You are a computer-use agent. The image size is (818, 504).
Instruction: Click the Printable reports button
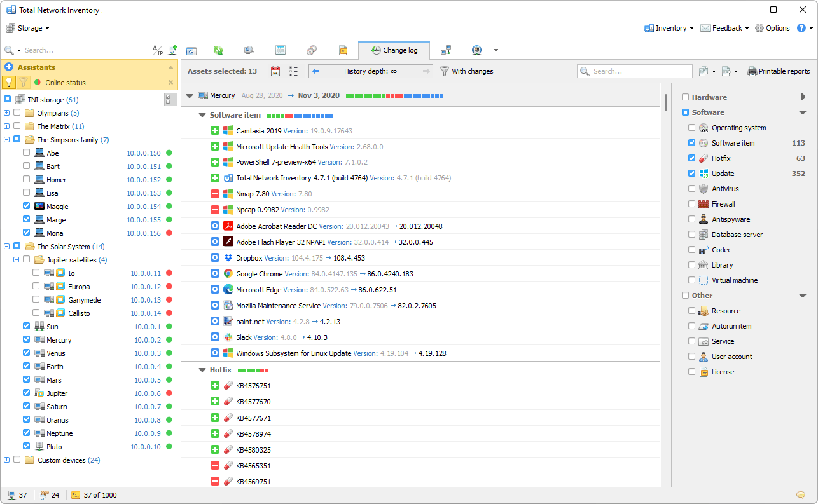[779, 71]
